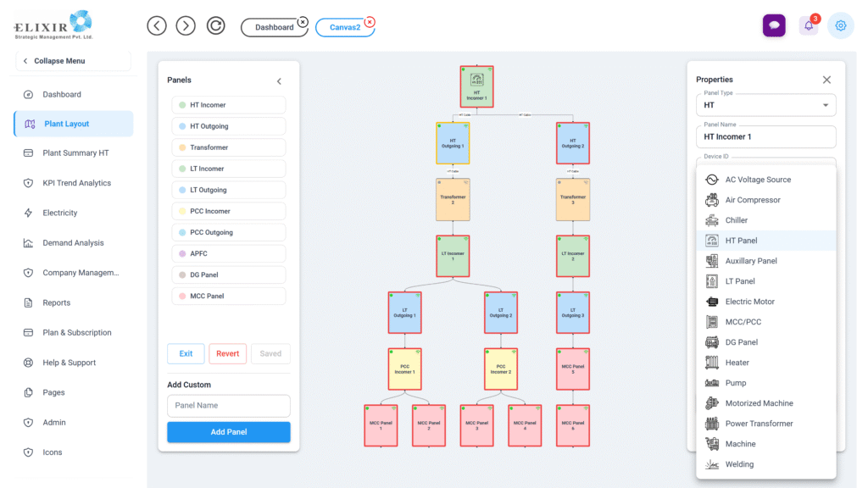Go back using the left arrow icon
Viewport: 868px width, 488px height.
[157, 25]
